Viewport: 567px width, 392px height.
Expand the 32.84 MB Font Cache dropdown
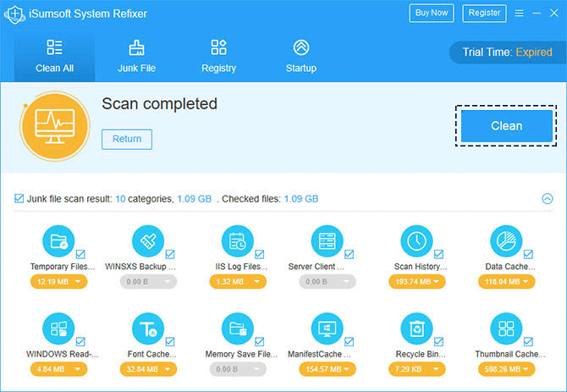click(x=148, y=369)
